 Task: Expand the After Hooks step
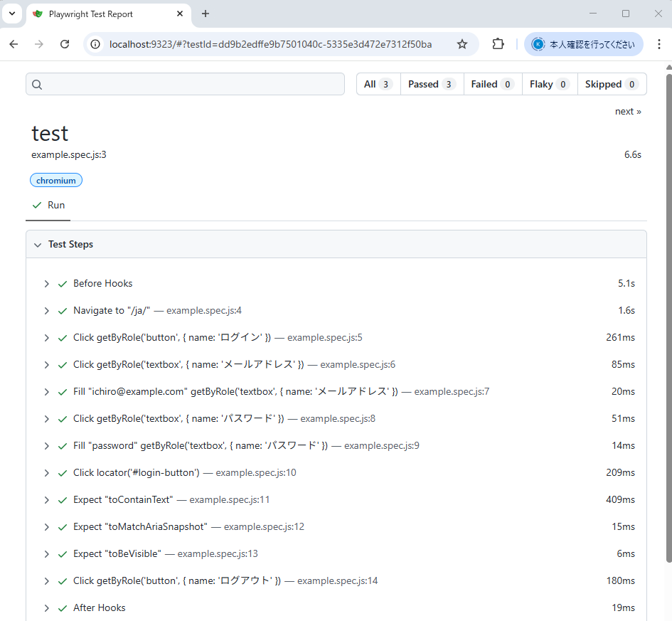pyautogui.click(x=47, y=607)
